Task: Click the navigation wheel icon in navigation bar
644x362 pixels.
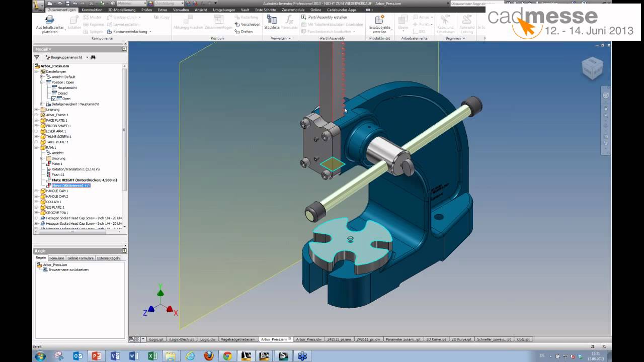Action: click(606, 95)
